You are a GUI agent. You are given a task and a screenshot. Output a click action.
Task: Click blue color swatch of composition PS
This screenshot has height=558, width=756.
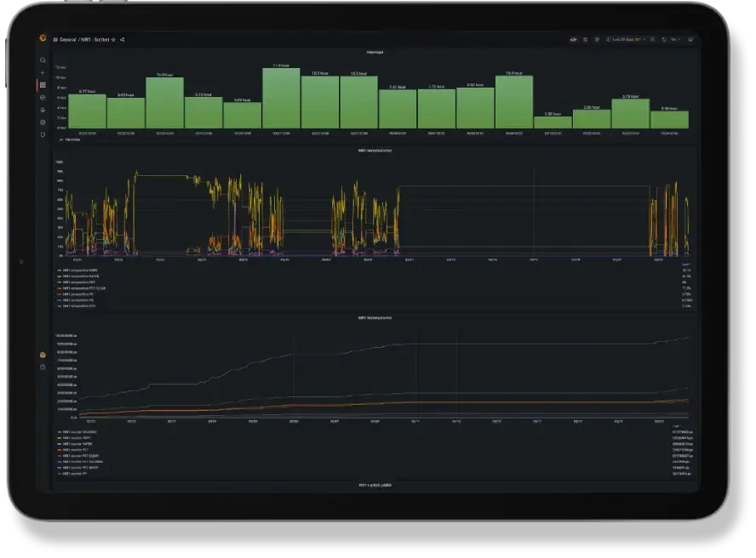point(60,300)
